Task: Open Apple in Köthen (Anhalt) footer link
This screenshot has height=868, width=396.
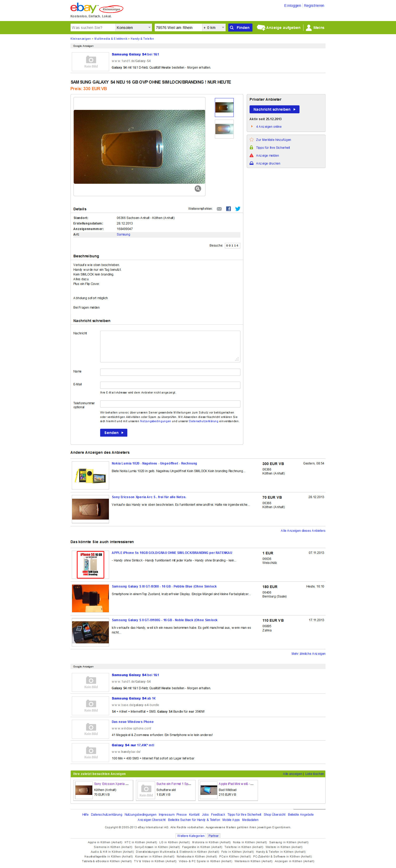Action: [105, 843]
